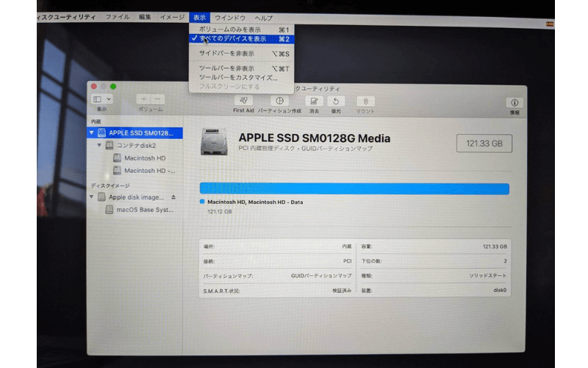588x368 pixels.
Task: Click the remove volume minus button
Action: tap(157, 99)
